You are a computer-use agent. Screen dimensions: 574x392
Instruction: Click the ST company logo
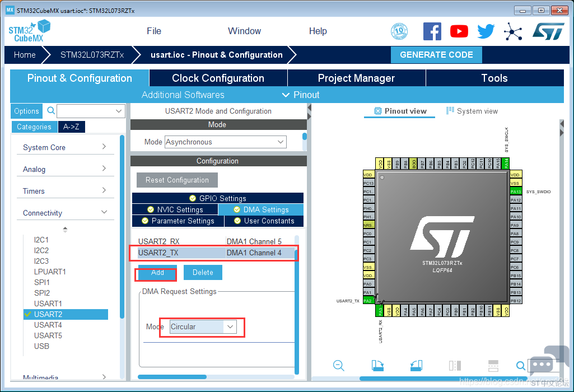548,31
